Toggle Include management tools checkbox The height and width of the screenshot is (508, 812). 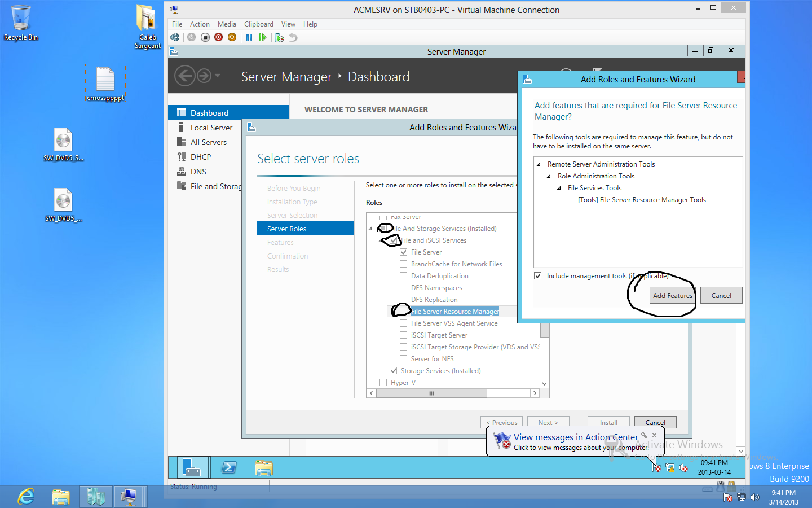click(538, 276)
